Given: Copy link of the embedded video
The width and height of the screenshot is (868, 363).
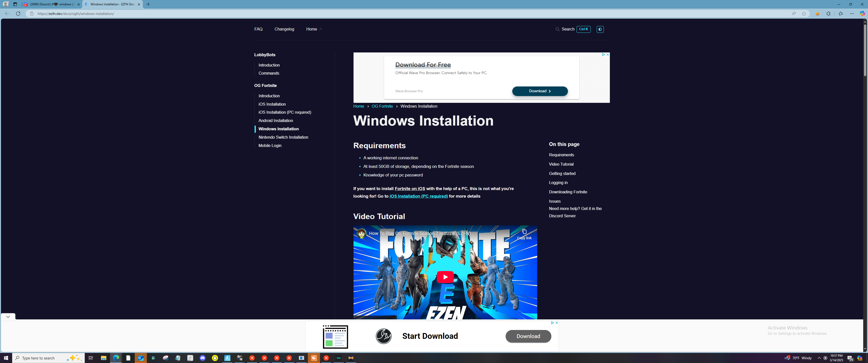Looking at the screenshot, I should 524,234.
